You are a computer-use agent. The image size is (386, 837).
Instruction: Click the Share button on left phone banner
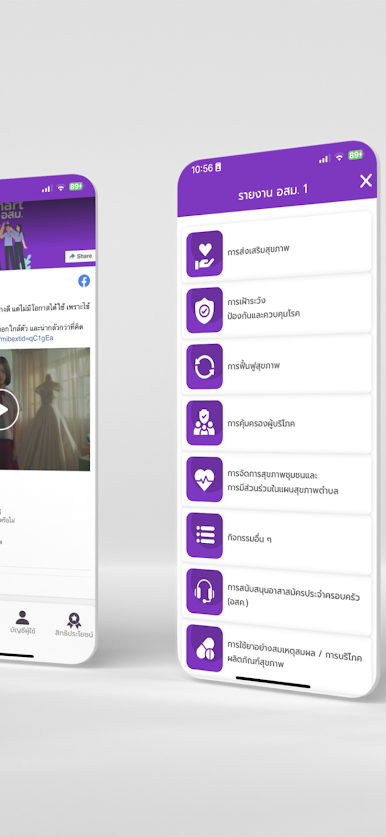pos(81,256)
